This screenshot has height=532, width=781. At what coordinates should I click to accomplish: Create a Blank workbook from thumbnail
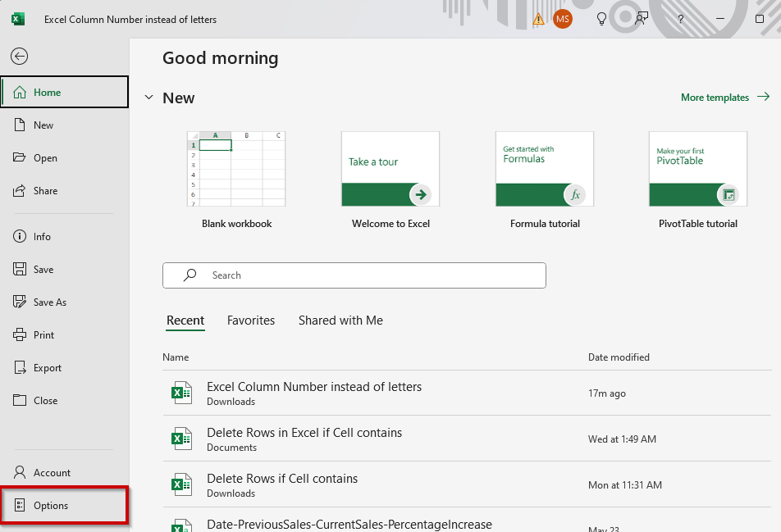(x=236, y=169)
